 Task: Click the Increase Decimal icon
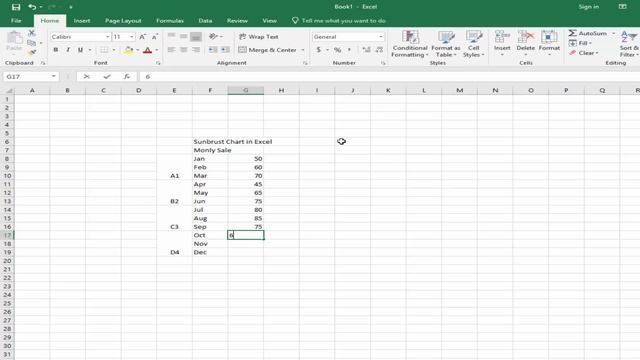(x=367, y=50)
